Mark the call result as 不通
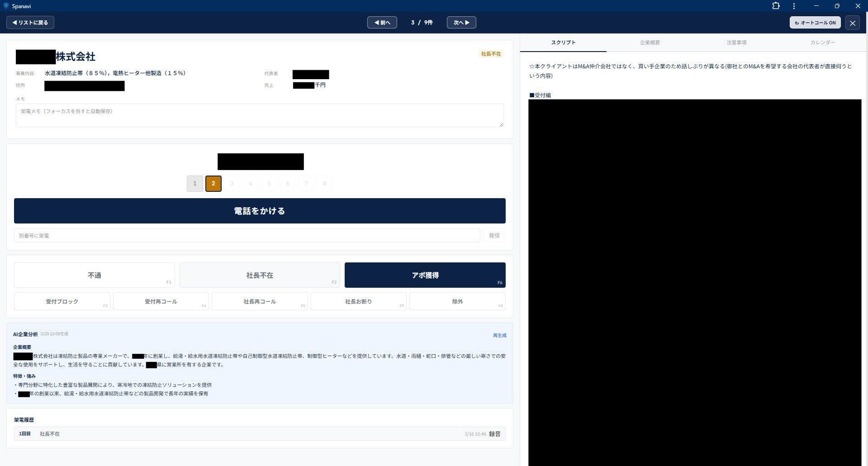Image resolution: width=868 pixels, height=466 pixels. [x=94, y=275]
